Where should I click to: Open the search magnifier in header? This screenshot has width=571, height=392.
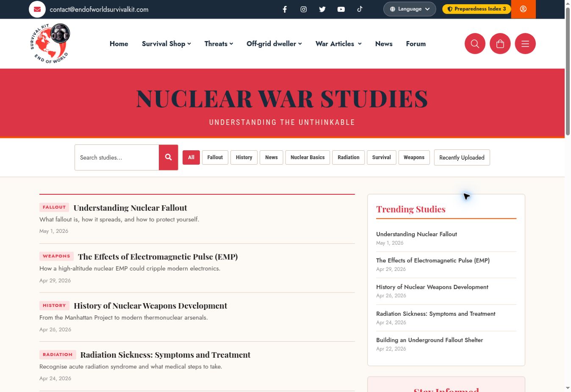point(475,44)
